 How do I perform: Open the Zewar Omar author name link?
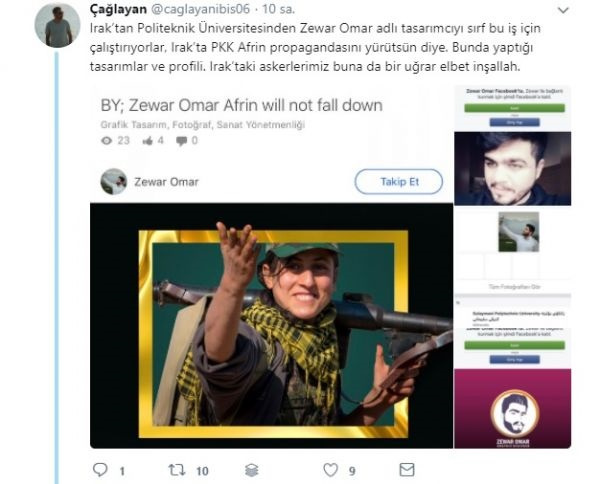pyautogui.click(x=166, y=182)
